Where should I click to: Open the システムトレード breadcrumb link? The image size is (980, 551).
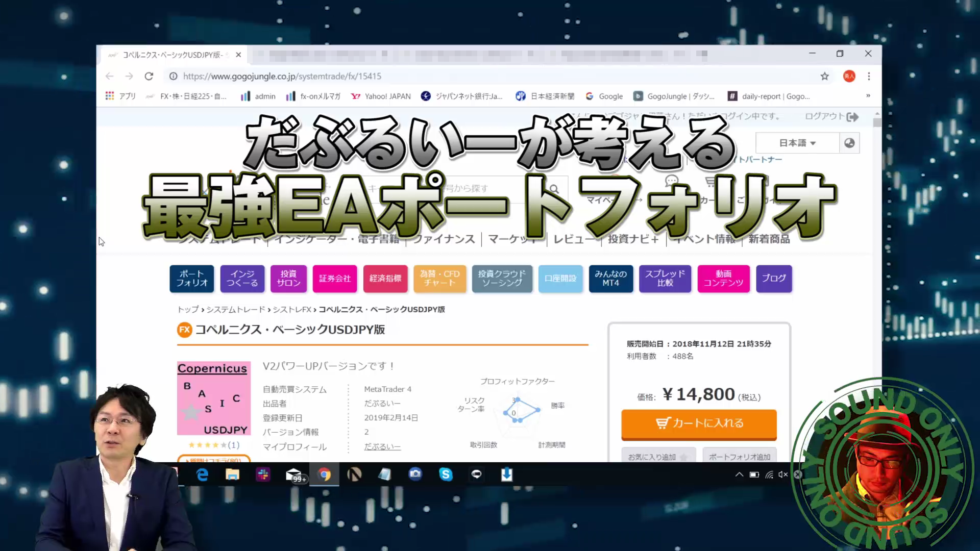point(236,310)
